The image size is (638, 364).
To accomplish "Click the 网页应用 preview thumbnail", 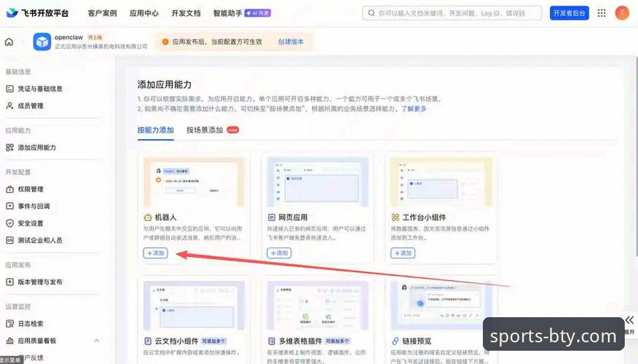I will [x=317, y=182].
